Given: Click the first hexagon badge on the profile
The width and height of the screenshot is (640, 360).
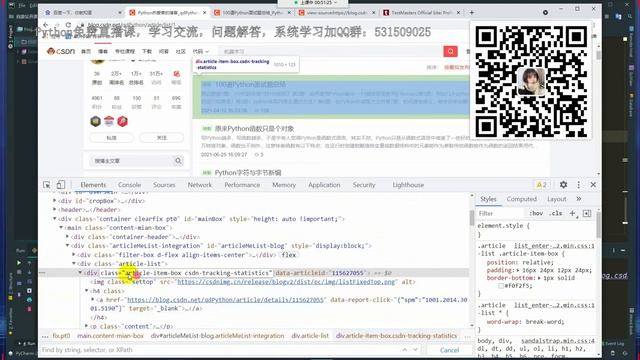Looking at the screenshot, I should [x=96, y=121].
